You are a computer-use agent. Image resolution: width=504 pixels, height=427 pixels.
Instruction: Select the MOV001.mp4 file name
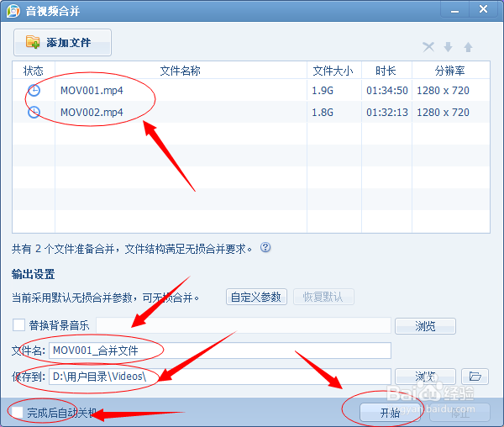click(92, 91)
